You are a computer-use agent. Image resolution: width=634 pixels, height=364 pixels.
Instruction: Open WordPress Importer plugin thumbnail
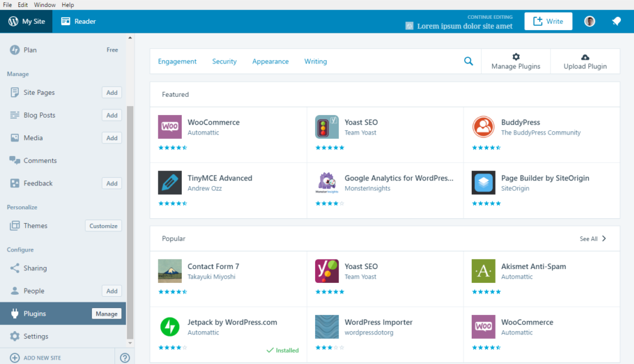click(x=326, y=327)
